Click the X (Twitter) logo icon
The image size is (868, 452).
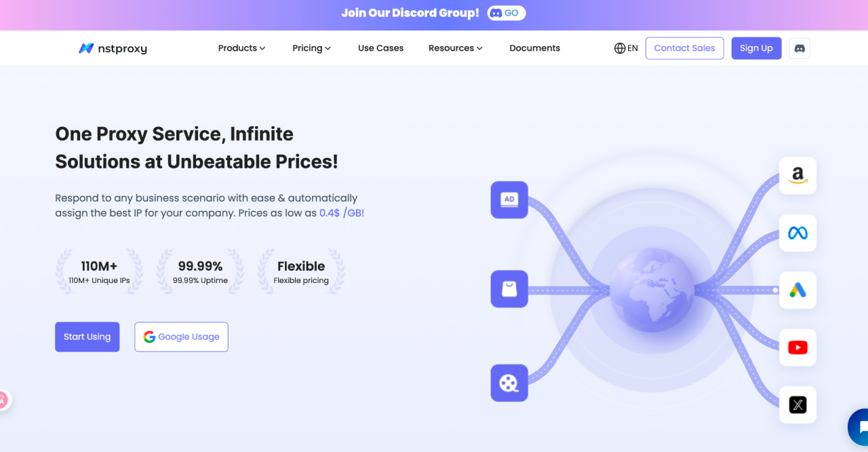[797, 405]
